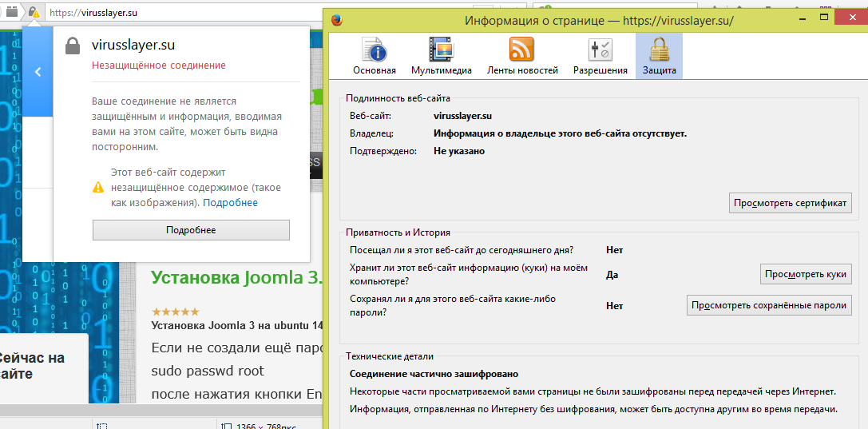Switch to the Ленты новостей tab
This screenshot has height=429, width=868.
tap(522, 56)
